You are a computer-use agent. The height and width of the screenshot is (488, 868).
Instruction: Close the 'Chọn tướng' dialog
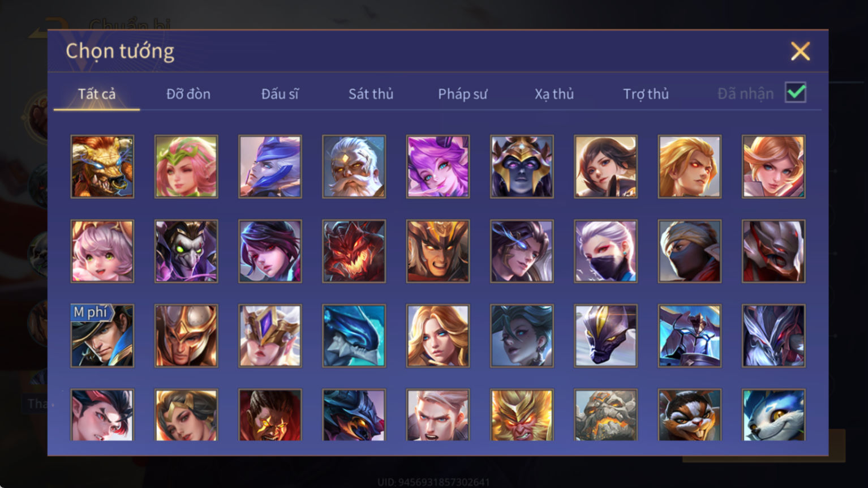(800, 52)
